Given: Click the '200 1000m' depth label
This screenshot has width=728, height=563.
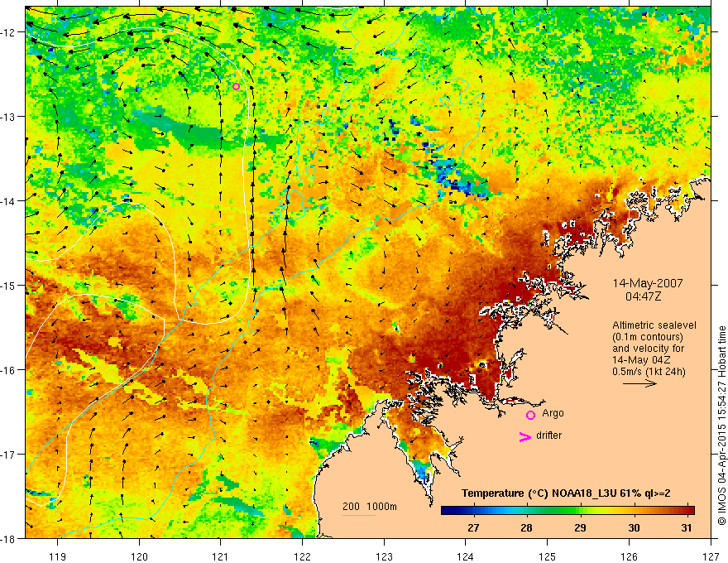Looking at the screenshot, I should pos(370,507).
